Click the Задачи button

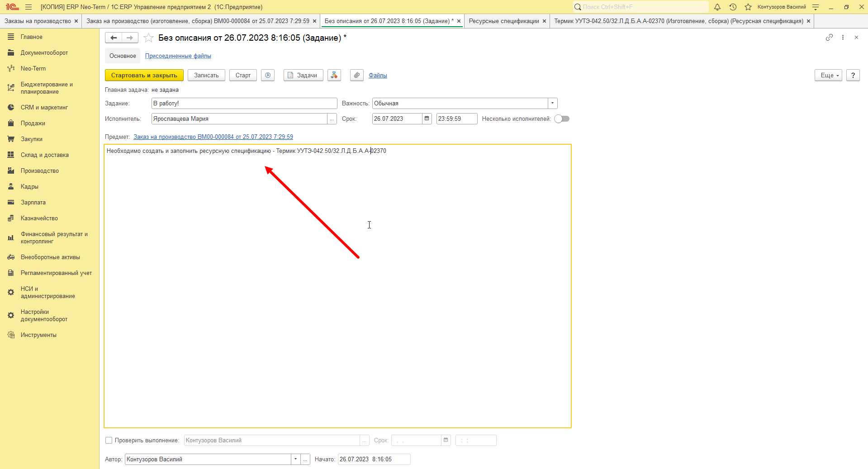(304, 75)
